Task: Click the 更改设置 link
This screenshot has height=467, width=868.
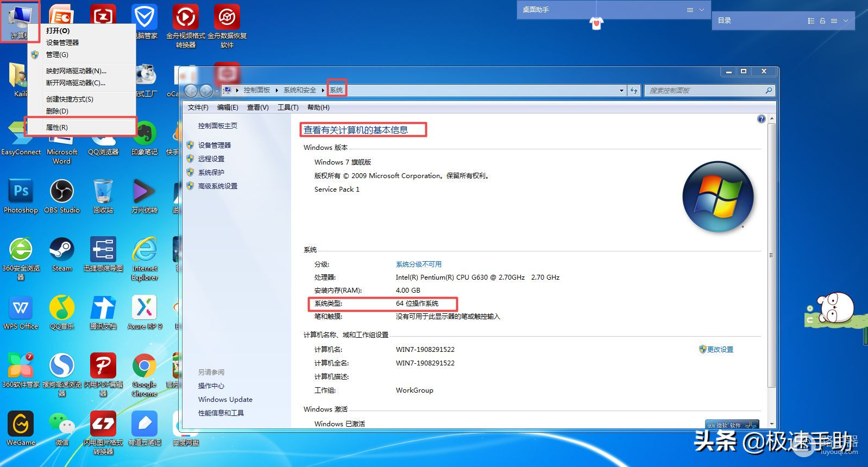Action: coord(720,349)
